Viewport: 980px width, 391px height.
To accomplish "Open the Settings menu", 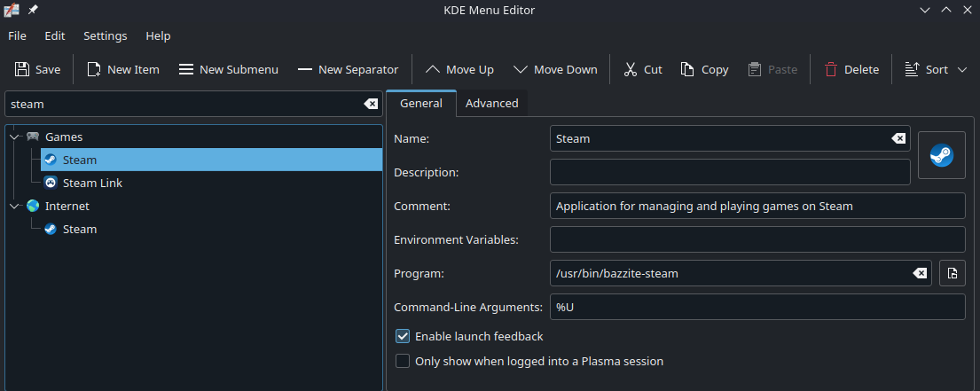I will pyautogui.click(x=106, y=36).
